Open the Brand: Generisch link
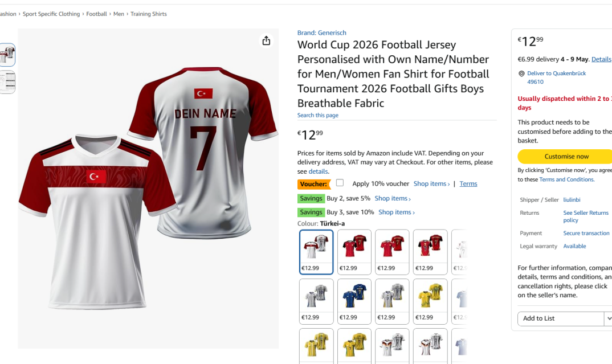The image size is (612, 364). coord(321,32)
